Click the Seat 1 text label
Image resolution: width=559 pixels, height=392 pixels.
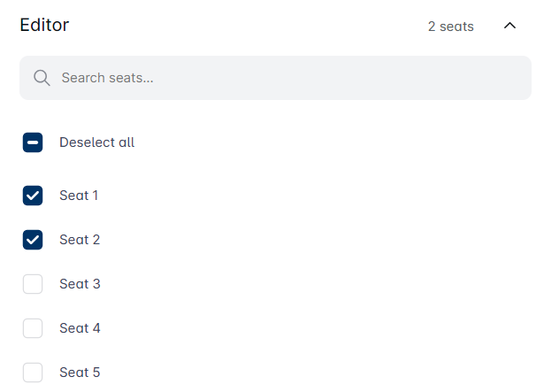point(79,196)
